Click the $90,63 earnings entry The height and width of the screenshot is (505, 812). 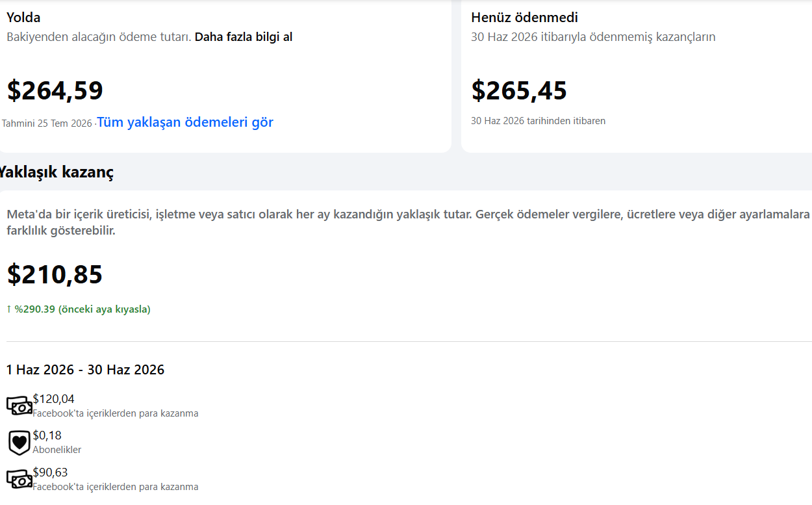click(x=51, y=473)
